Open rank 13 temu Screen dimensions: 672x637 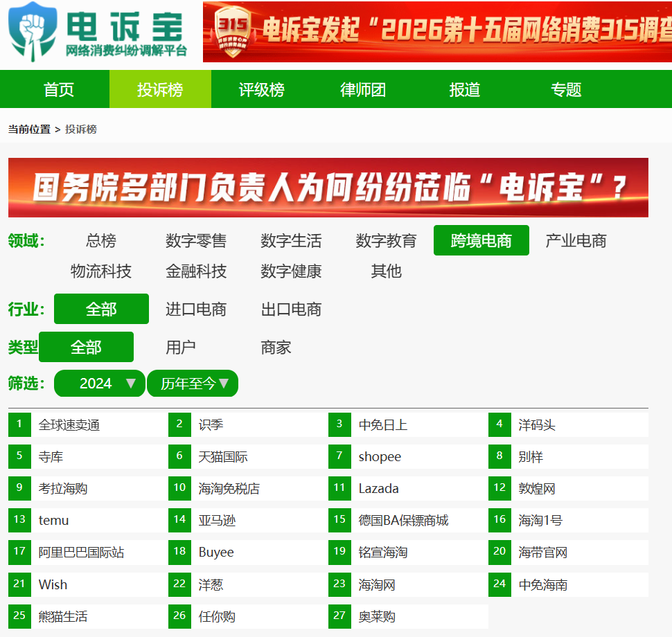pos(88,521)
